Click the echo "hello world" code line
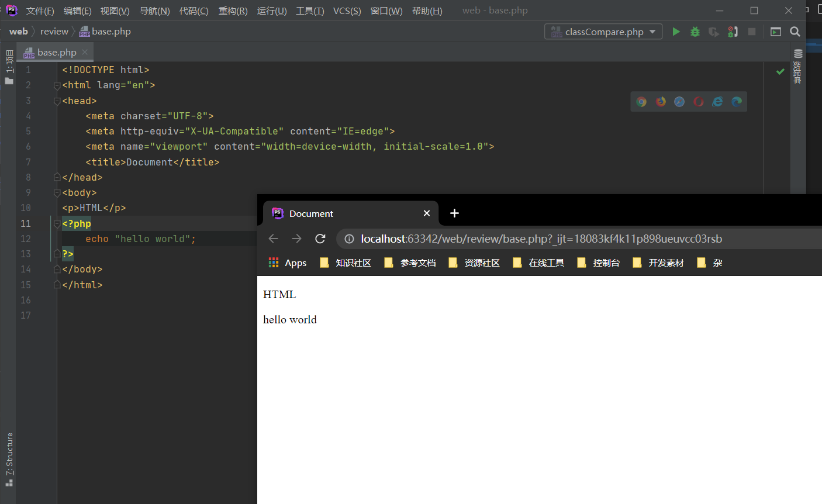 pos(141,239)
